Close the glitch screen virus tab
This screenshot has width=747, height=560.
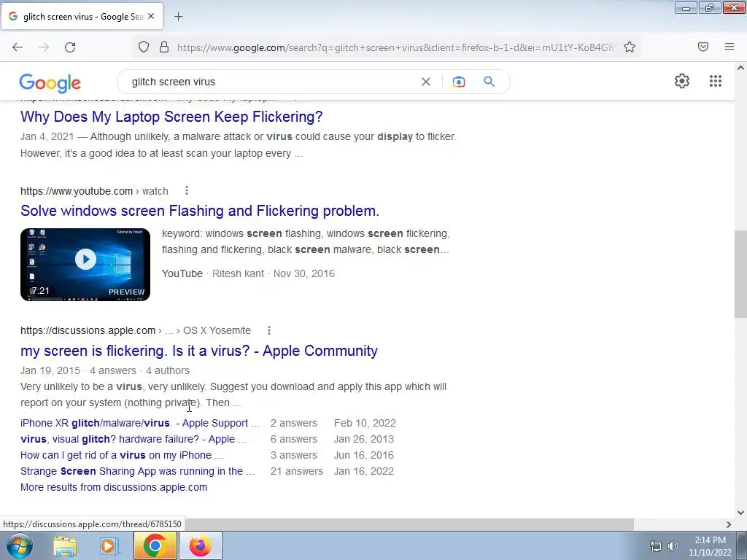pyautogui.click(x=151, y=16)
